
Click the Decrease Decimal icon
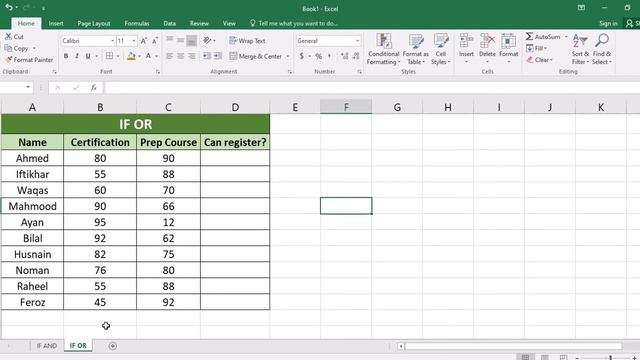[356, 56]
